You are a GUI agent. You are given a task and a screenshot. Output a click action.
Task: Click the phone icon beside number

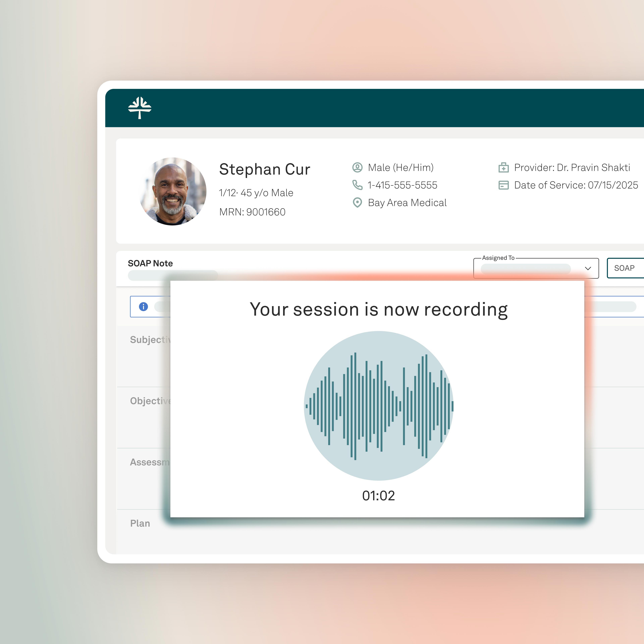357,185
